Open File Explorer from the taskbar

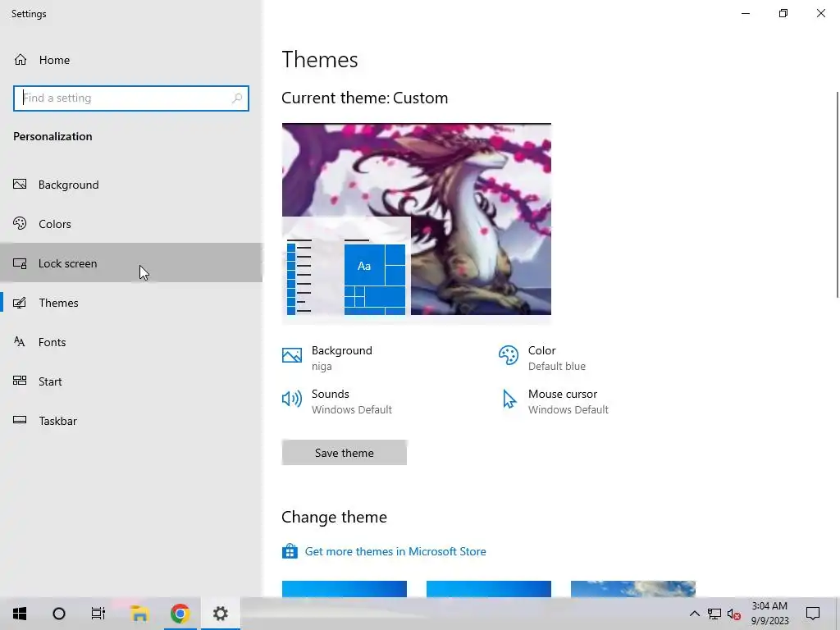click(x=139, y=614)
